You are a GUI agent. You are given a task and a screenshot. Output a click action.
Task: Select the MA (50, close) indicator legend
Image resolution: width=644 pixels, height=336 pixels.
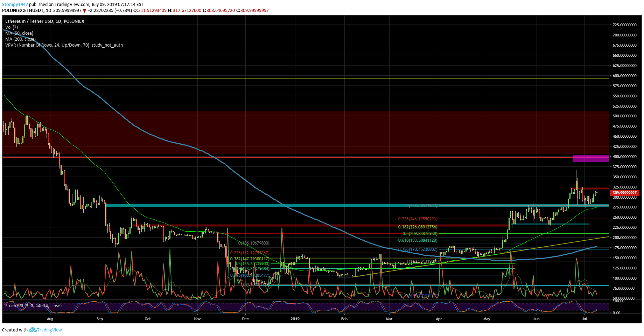point(19,33)
